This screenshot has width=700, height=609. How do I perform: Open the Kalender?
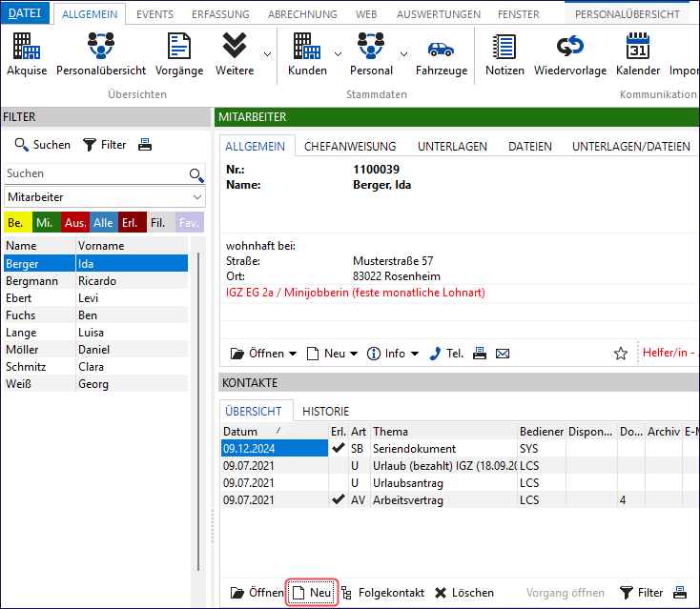tap(637, 53)
